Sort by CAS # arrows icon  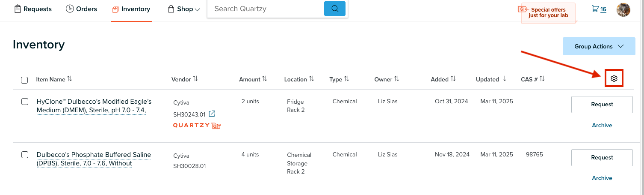(542, 79)
